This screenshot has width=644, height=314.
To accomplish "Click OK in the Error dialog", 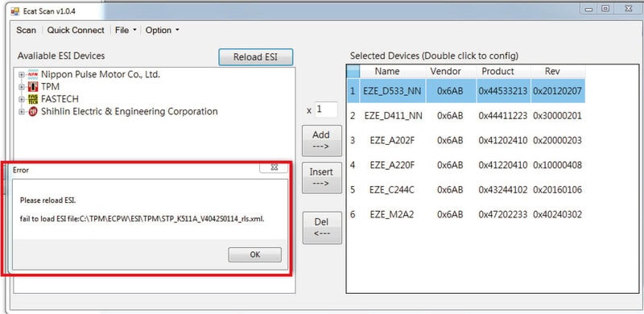I will point(255,254).
